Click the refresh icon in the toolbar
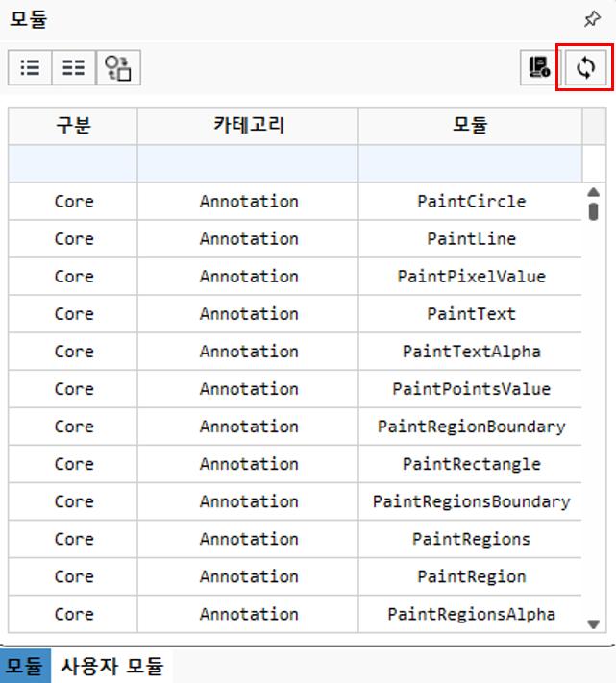The width and height of the screenshot is (616, 683). pyautogui.click(x=585, y=67)
